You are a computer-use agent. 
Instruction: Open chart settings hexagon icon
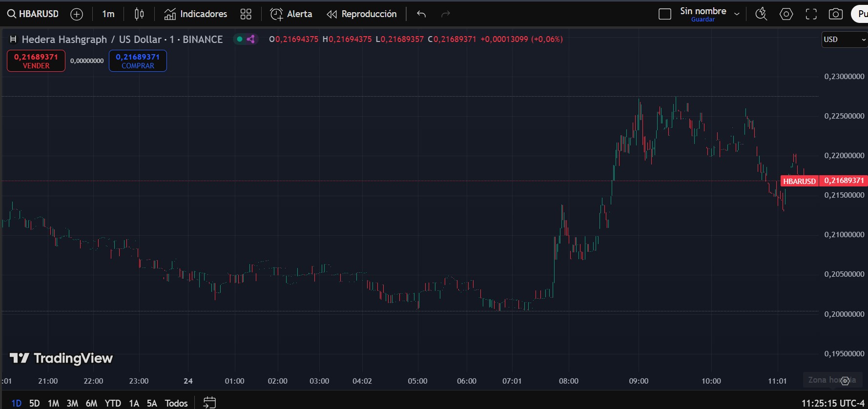pyautogui.click(x=786, y=14)
